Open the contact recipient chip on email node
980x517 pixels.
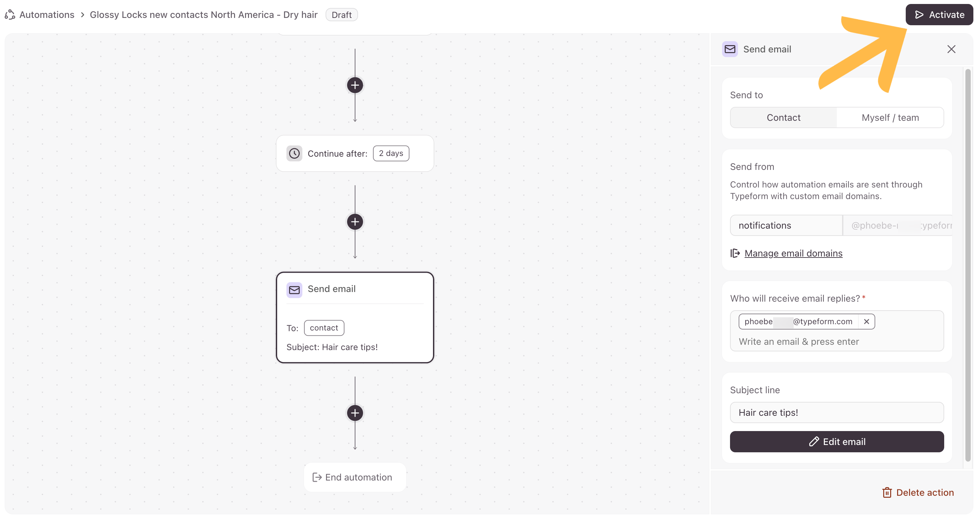pos(324,328)
